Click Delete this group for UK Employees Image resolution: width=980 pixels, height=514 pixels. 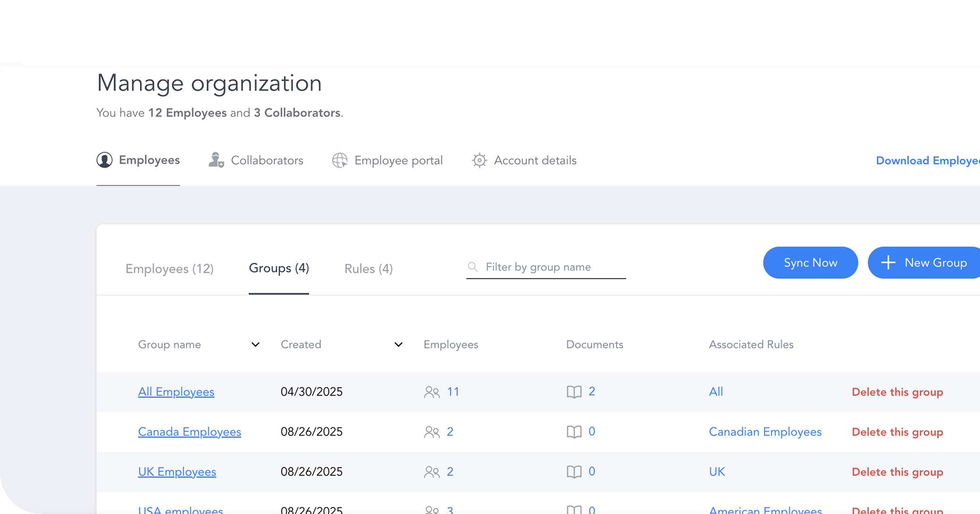click(897, 471)
